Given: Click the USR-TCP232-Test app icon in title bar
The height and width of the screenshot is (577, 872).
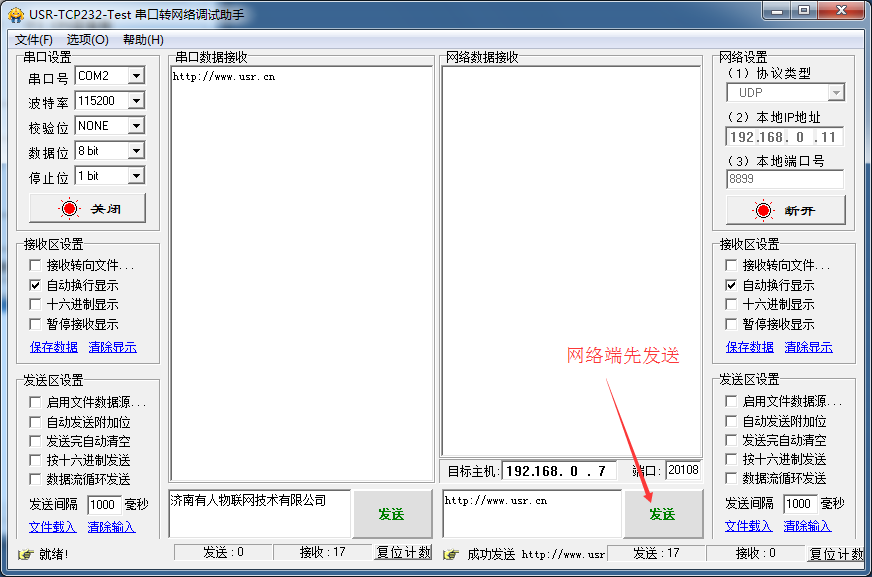Looking at the screenshot, I should coord(15,15).
